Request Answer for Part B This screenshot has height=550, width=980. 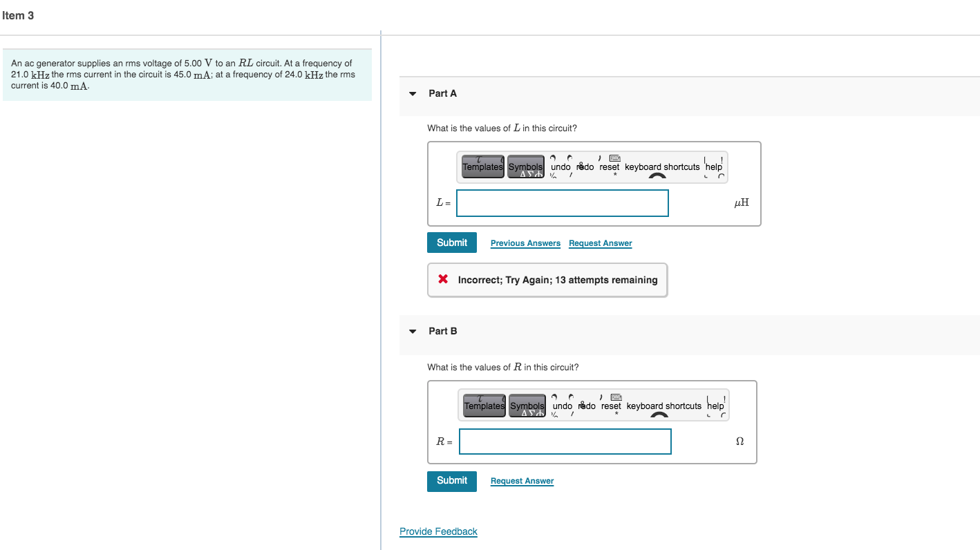click(x=522, y=481)
